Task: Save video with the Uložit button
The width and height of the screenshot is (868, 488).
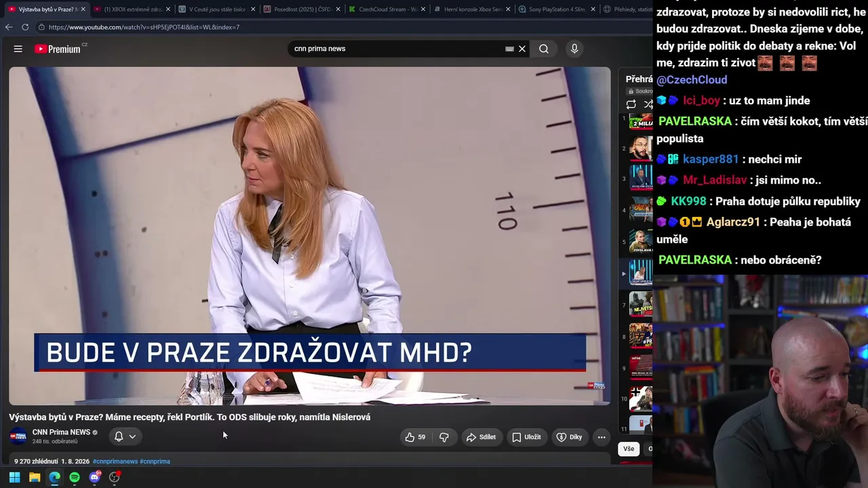Action: [x=526, y=437]
